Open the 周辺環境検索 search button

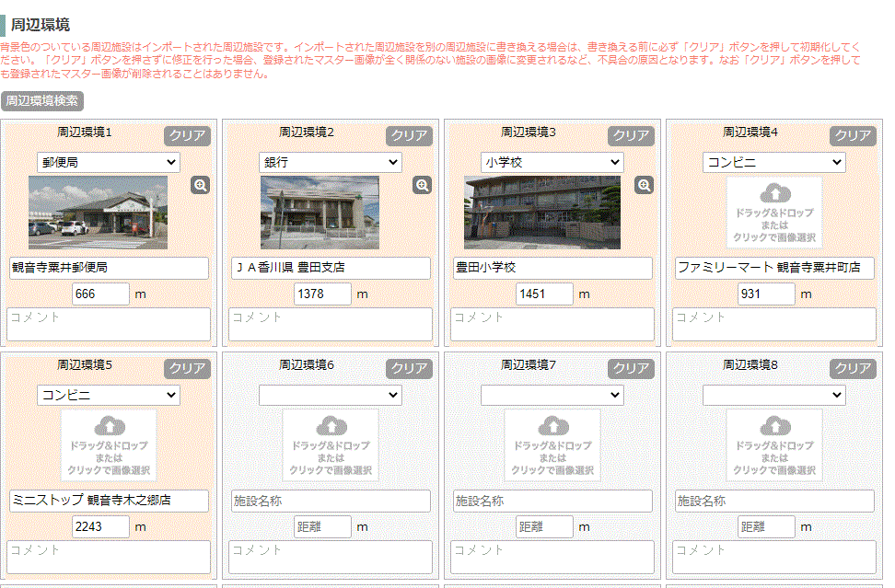[42, 101]
